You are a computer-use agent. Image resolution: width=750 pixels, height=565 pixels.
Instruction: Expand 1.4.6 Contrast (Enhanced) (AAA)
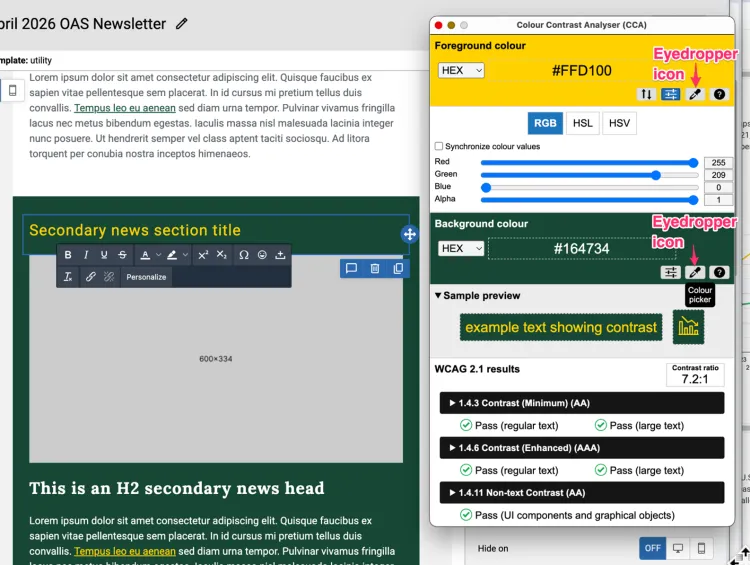tap(582, 448)
